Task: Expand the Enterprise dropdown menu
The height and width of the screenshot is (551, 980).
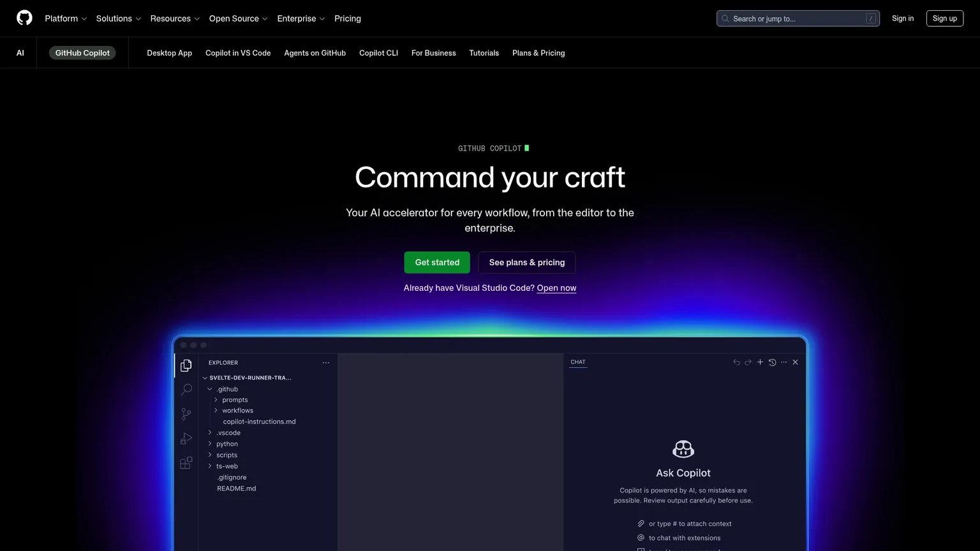Action: click(301, 18)
